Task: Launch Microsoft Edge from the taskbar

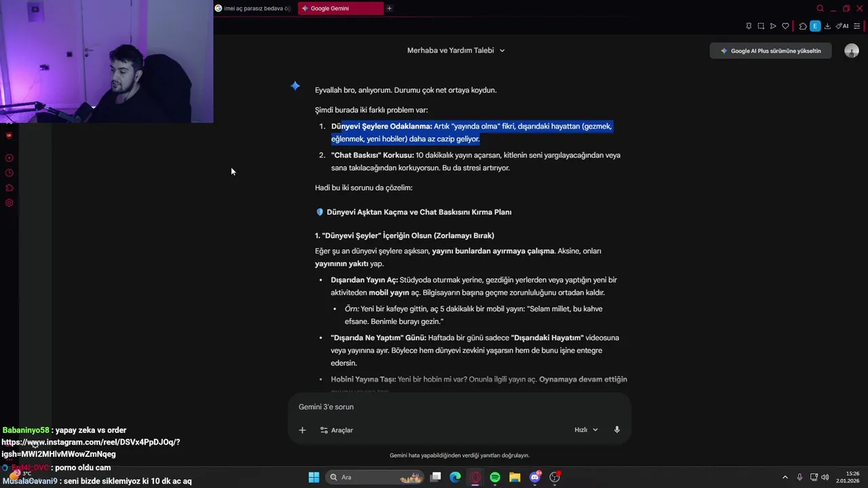Action: (x=456, y=477)
